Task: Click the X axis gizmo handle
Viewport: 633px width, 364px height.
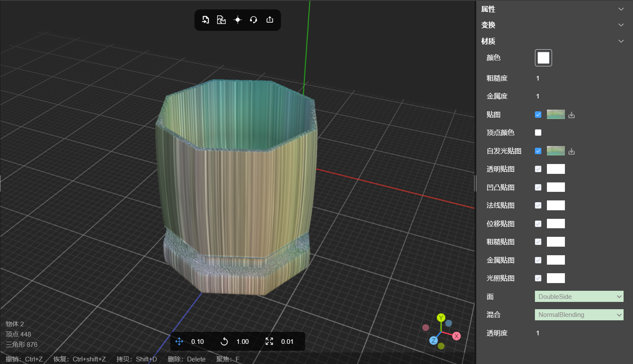Action: pos(457,336)
